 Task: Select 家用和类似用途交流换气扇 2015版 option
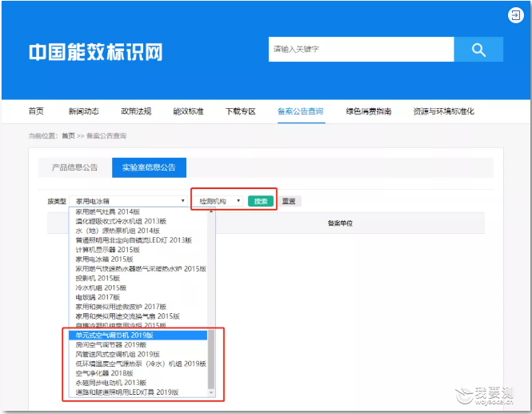[x=138, y=316]
